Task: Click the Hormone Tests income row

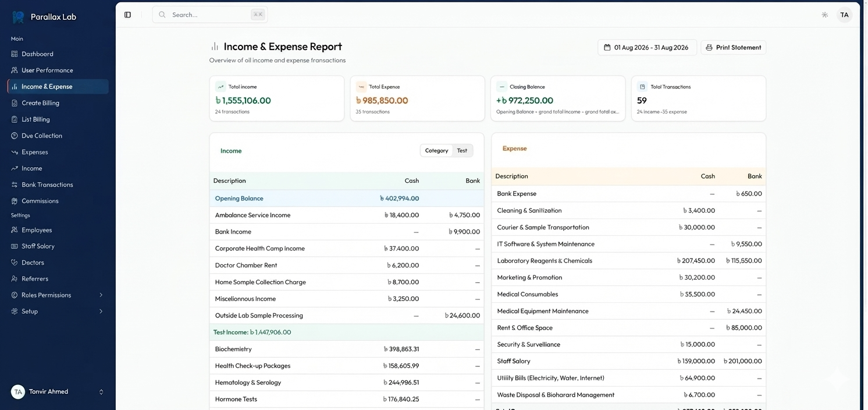Action: tap(347, 400)
